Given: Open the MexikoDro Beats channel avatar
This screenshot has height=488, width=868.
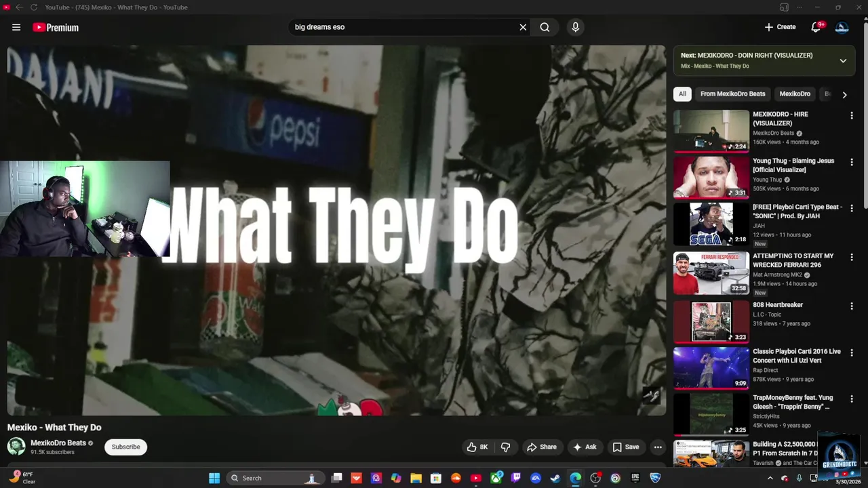Looking at the screenshot, I should point(16,447).
